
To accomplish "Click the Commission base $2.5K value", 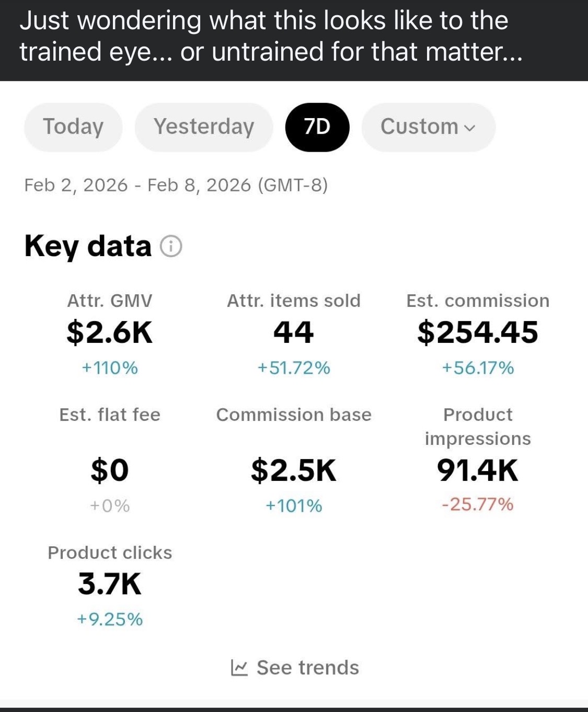I will [294, 469].
